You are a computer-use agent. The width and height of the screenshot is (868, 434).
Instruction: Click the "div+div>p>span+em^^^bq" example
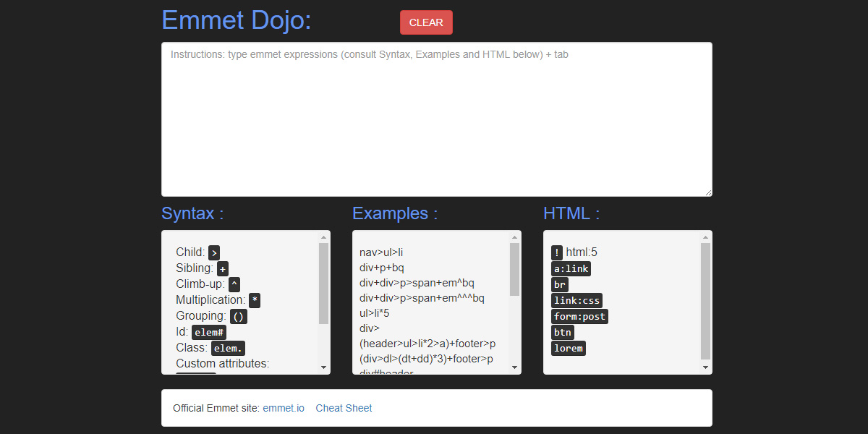tap(422, 298)
